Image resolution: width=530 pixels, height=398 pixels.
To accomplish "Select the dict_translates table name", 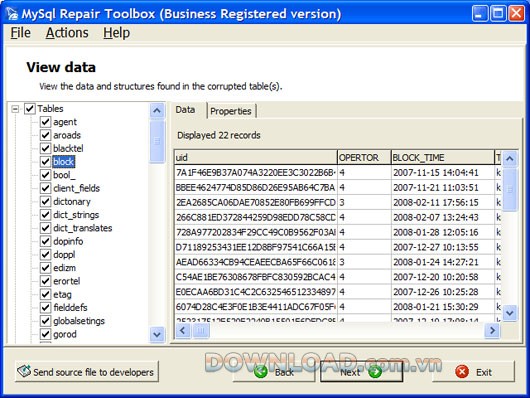I will point(82,228).
